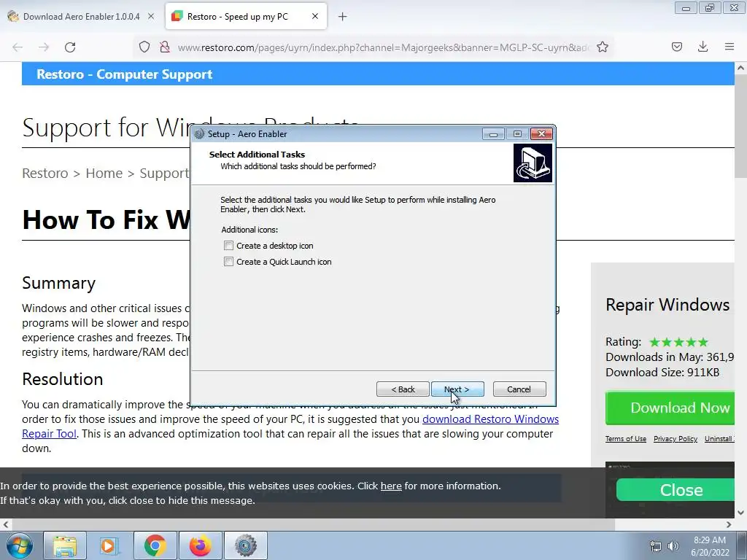Open a new browser tab
This screenshot has width=747, height=560.
pos(343,17)
